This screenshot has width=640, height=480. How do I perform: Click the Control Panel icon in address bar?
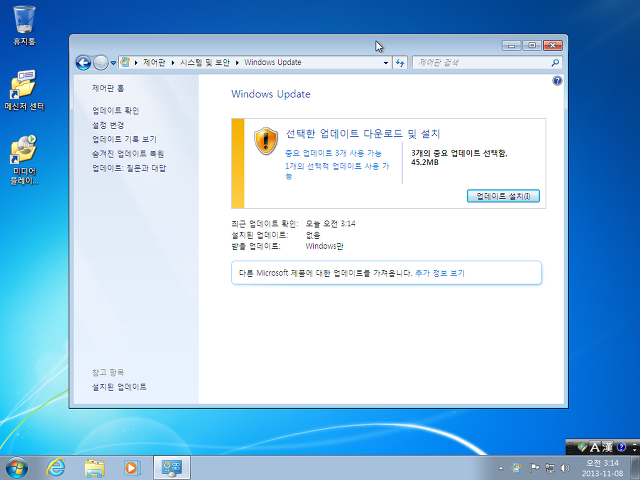tap(125, 62)
